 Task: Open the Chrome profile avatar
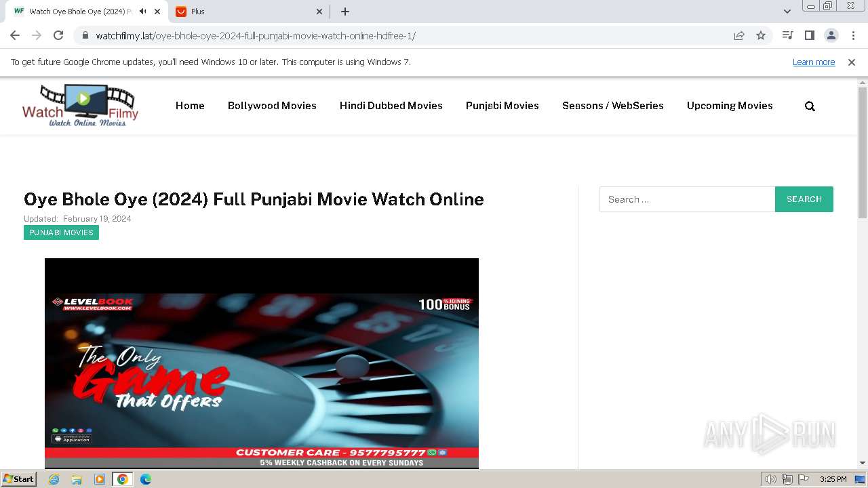click(831, 36)
